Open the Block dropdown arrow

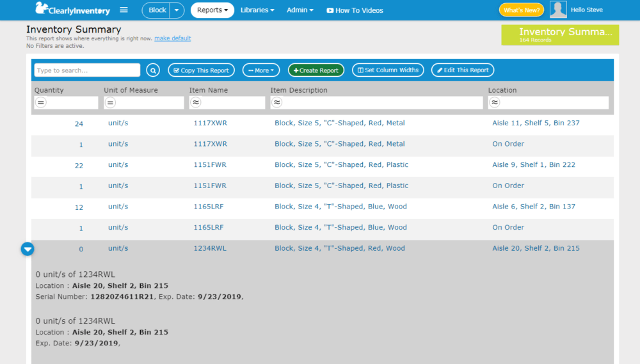pos(177,10)
